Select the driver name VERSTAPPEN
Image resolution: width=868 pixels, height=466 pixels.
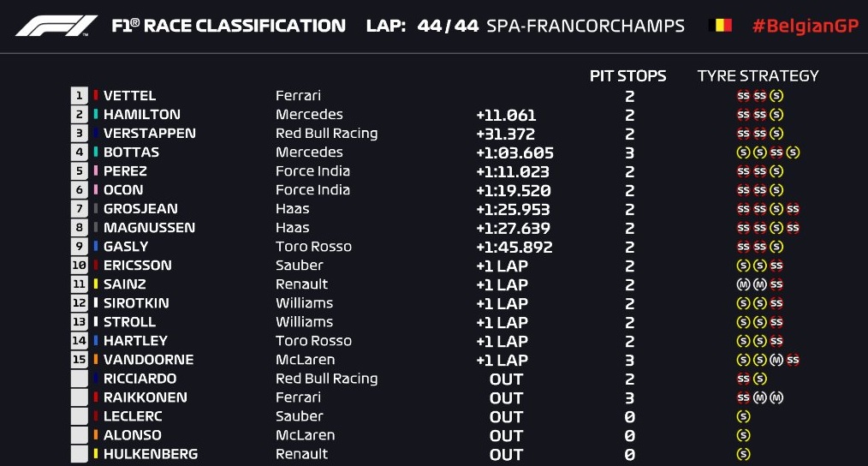(x=149, y=134)
